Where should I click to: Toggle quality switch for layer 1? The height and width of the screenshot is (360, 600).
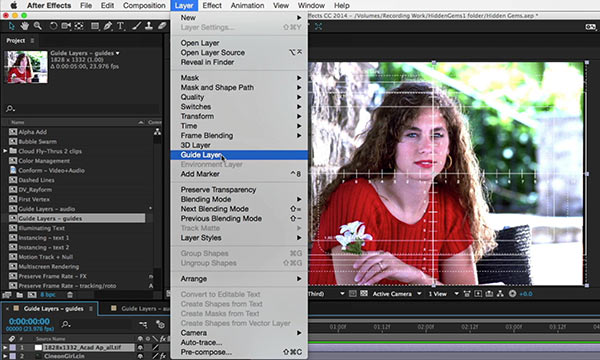[156, 347]
